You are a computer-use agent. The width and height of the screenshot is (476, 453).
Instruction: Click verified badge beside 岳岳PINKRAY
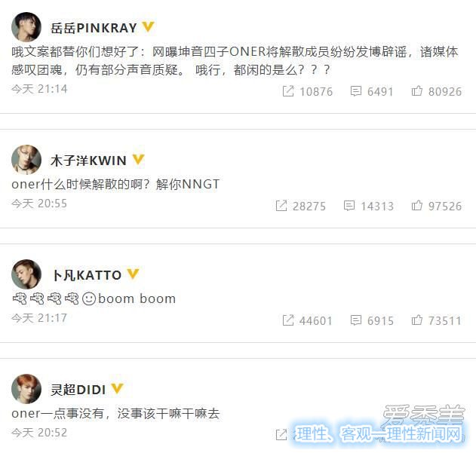148,26
